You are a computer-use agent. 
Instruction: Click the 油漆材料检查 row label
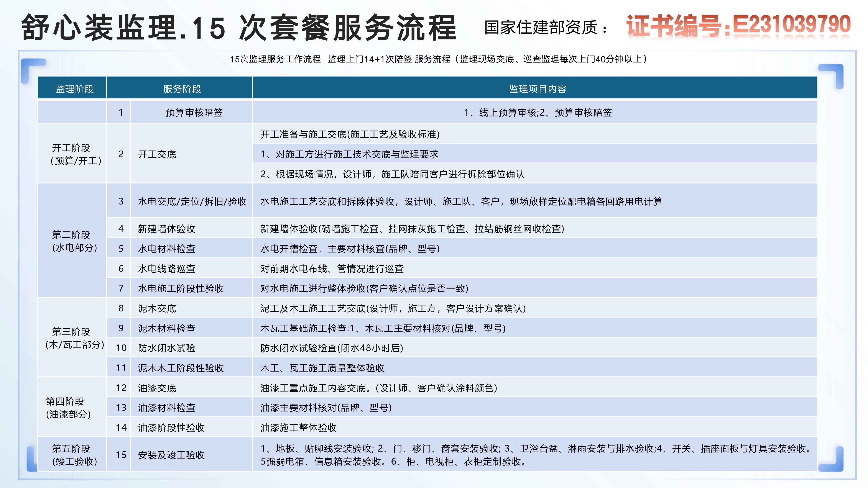166,408
